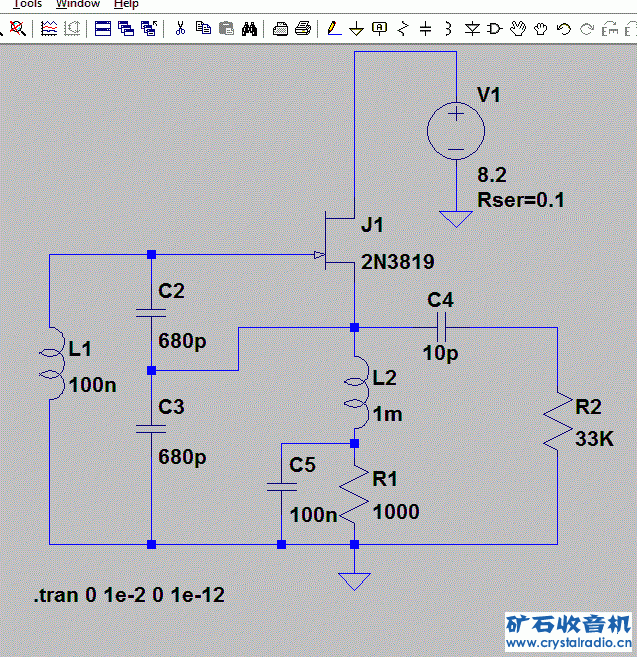Open Print Setup icon
Screen dimensions: 637x657
280,29
